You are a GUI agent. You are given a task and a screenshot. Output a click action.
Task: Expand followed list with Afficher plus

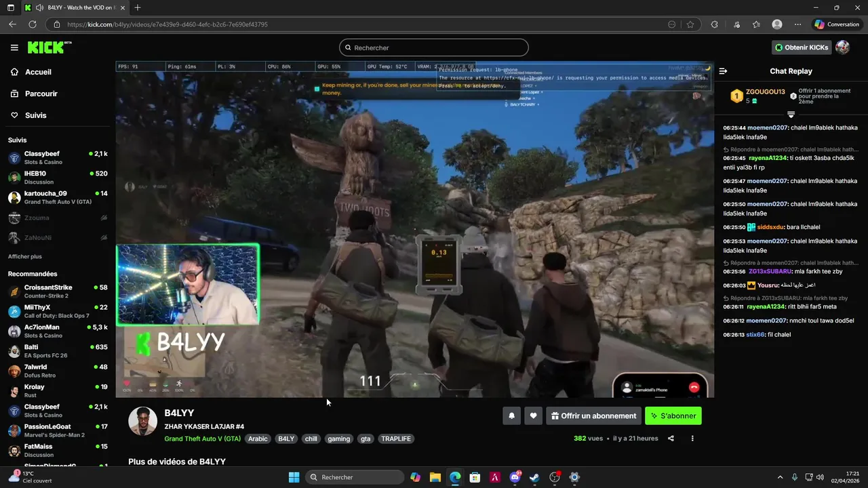[x=25, y=257]
